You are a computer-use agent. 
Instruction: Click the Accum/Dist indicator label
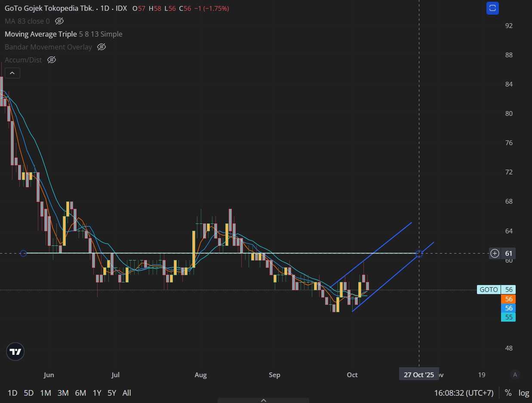coord(23,60)
